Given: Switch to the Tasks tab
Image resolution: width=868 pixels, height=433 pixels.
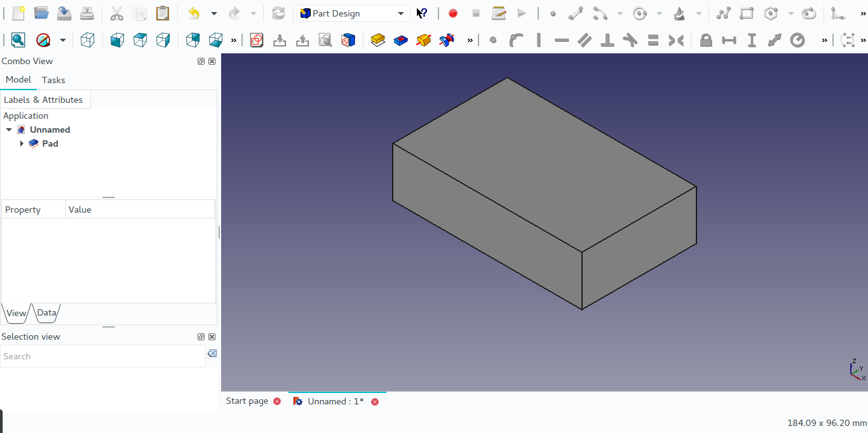Looking at the screenshot, I should [53, 80].
